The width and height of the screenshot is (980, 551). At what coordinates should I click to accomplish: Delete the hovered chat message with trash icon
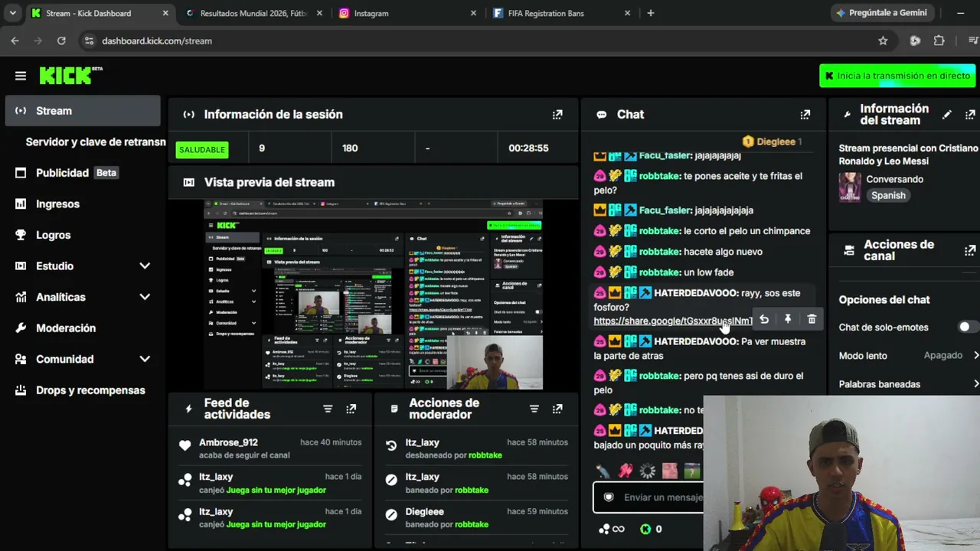pyautogui.click(x=812, y=319)
